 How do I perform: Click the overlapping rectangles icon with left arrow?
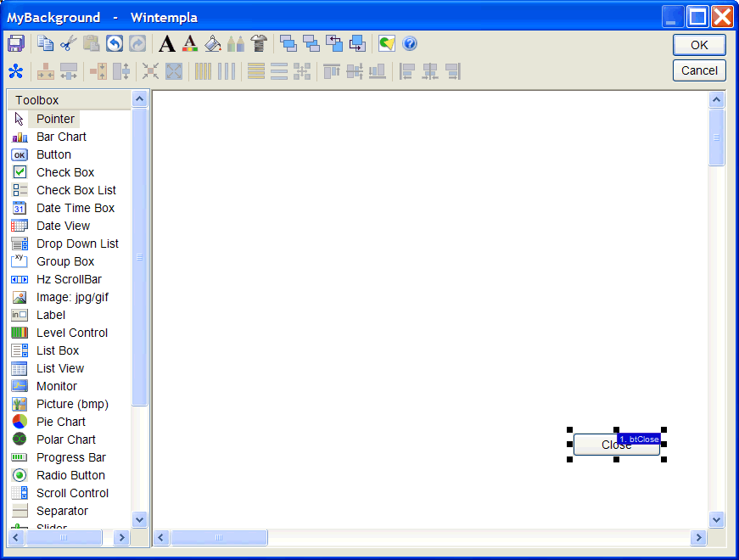tap(334, 43)
